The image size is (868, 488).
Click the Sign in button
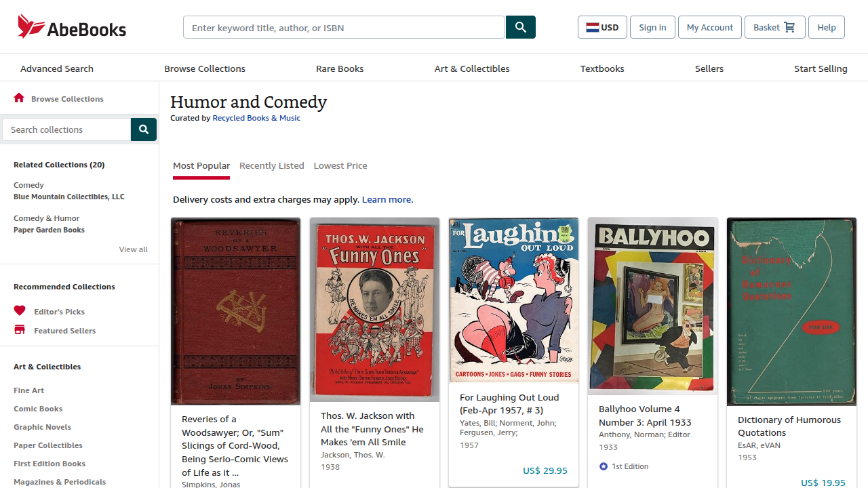(652, 27)
